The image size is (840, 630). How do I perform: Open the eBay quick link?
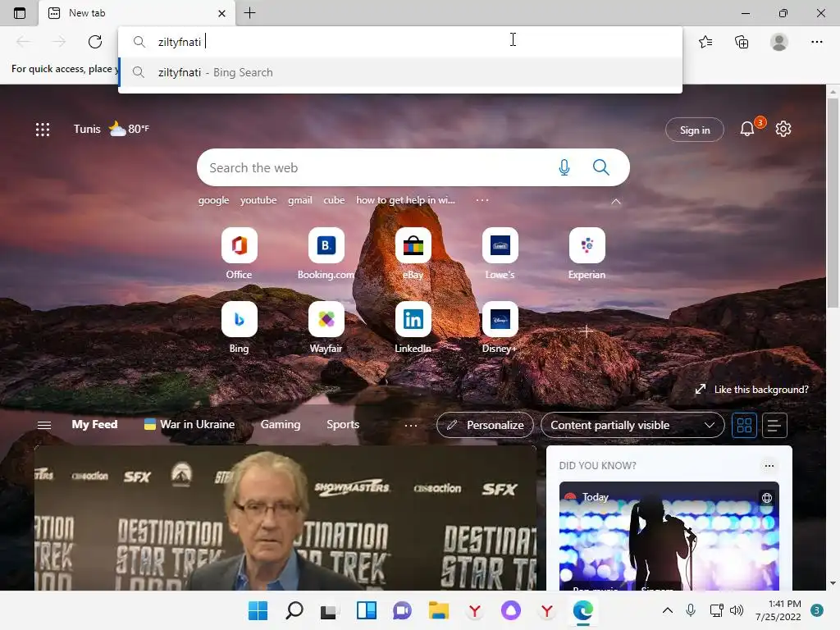coord(413,253)
